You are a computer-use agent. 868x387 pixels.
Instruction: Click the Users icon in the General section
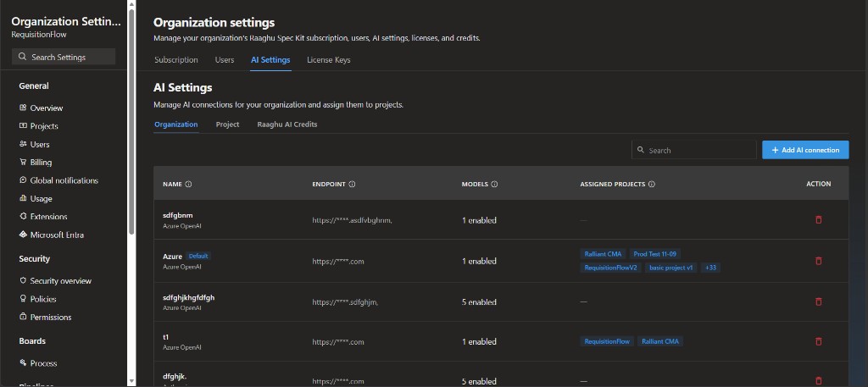click(x=23, y=144)
